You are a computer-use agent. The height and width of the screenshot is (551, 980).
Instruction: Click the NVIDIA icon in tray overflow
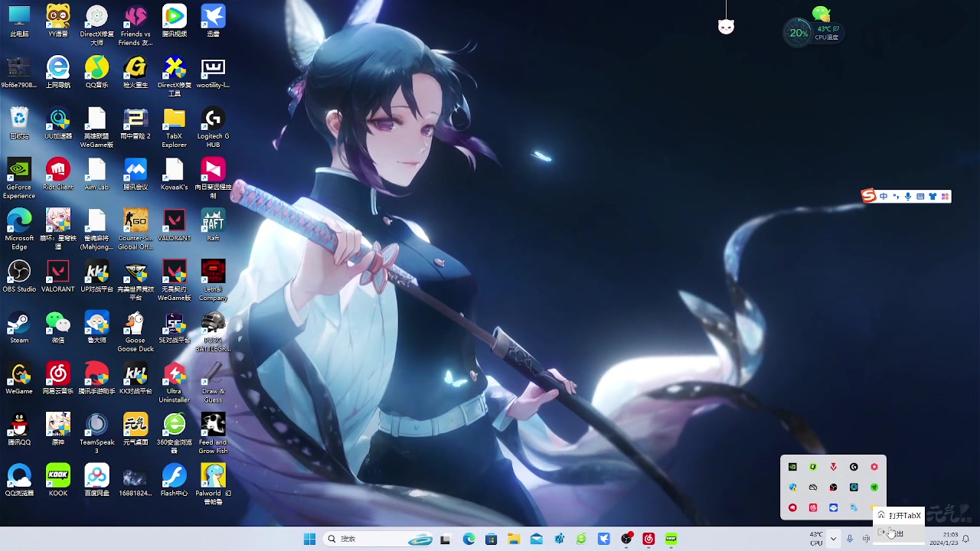[792, 467]
